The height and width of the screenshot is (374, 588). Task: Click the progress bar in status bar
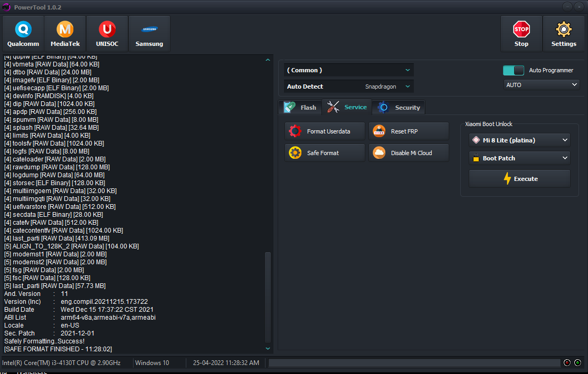414,363
